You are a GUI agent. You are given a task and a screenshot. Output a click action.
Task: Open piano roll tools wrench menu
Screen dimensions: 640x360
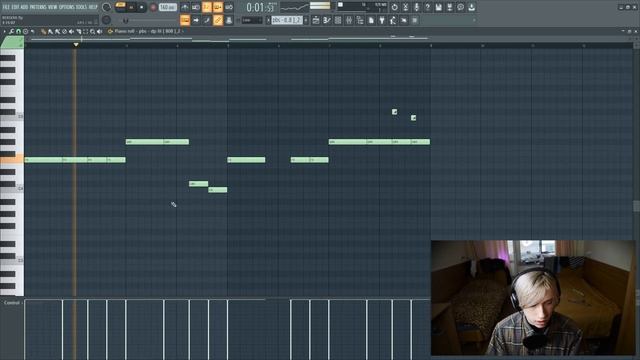pyautogui.click(x=11, y=31)
